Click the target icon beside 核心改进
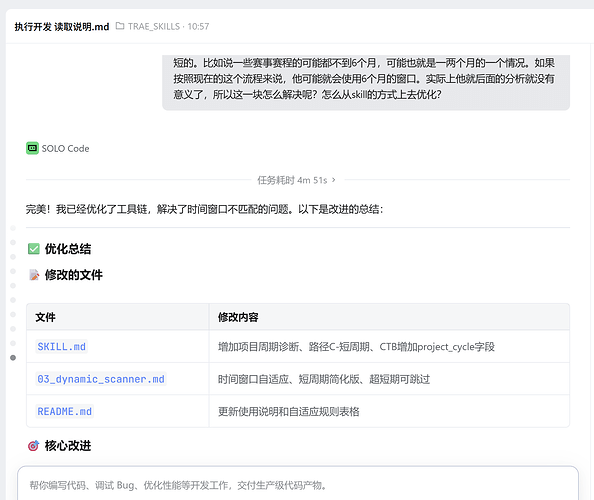594x500 pixels. (x=33, y=446)
